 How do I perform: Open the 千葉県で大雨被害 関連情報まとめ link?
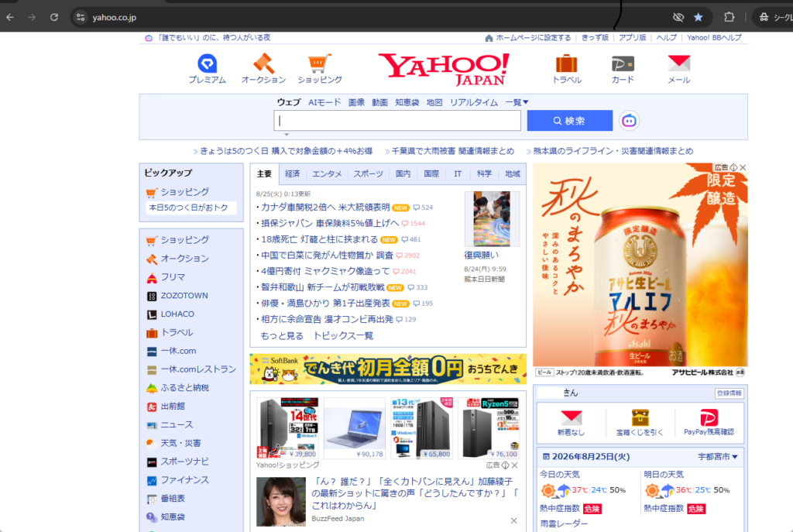coord(452,151)
